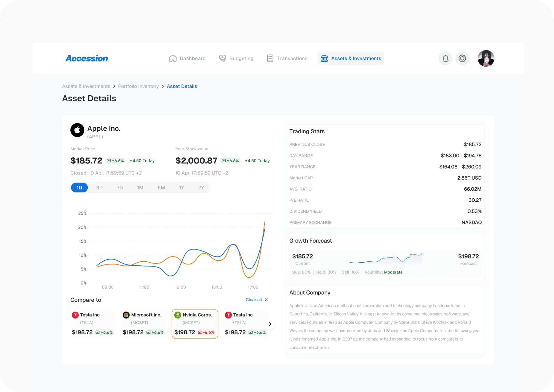Click the $198.72 Forecast value
The height and width of the screenshot is (392, 554).
(468, 256)
